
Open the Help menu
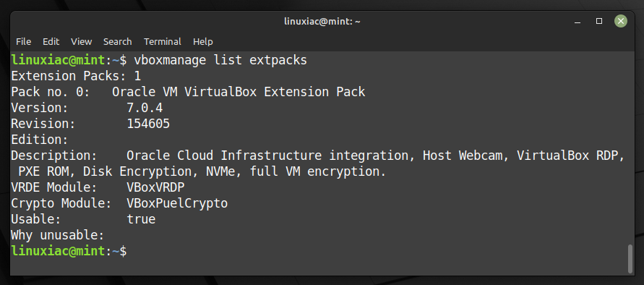point(203,41)
